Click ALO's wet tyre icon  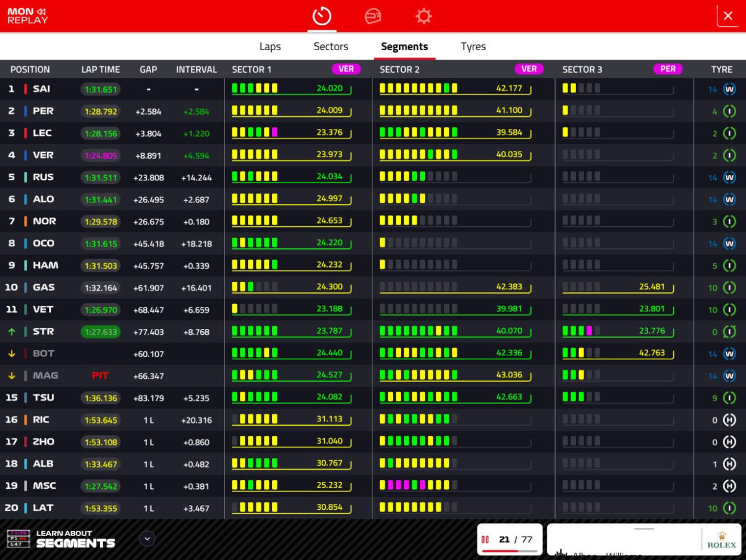[x=729, y=199]
